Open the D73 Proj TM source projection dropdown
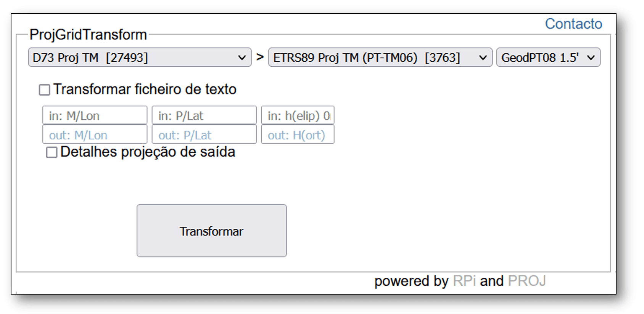 139,58
